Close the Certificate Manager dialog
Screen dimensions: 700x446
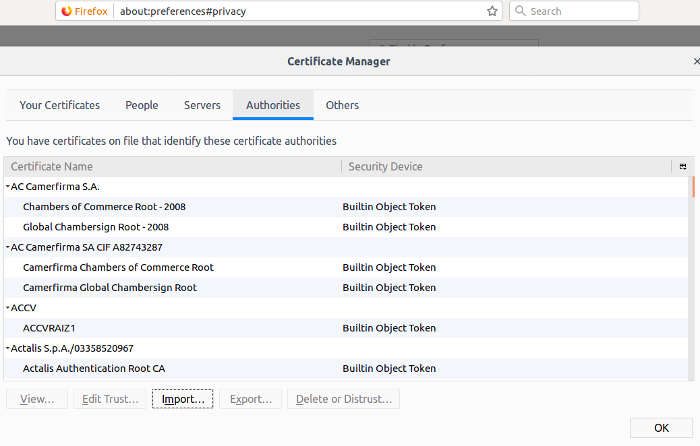pyautogui.click(x=696, y=61)
